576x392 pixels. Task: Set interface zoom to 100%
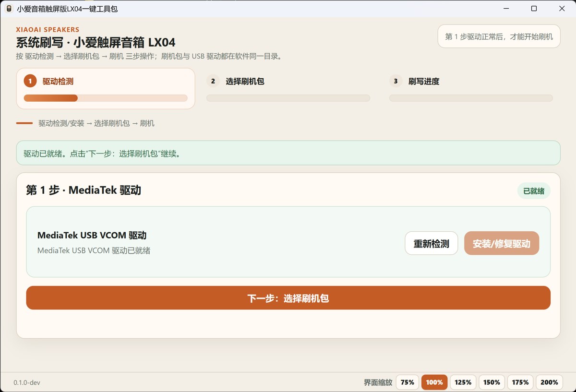[434, 382]
